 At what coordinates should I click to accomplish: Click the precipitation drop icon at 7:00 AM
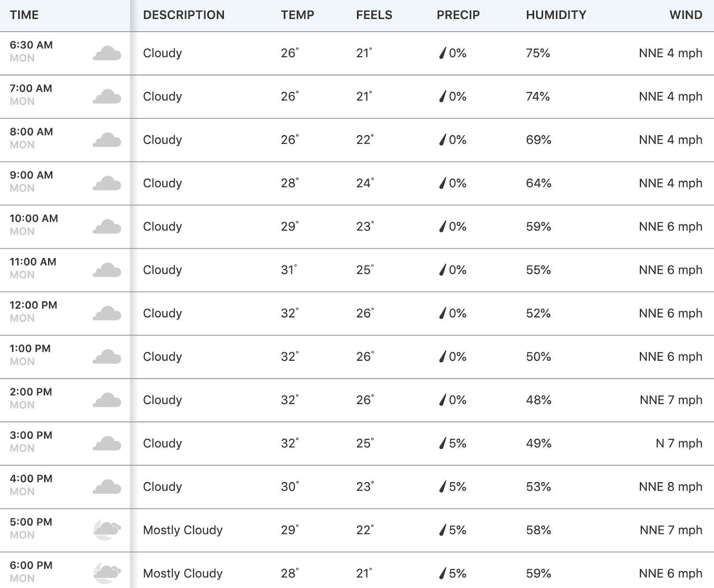pyautogui.click(x=443, y=96)
